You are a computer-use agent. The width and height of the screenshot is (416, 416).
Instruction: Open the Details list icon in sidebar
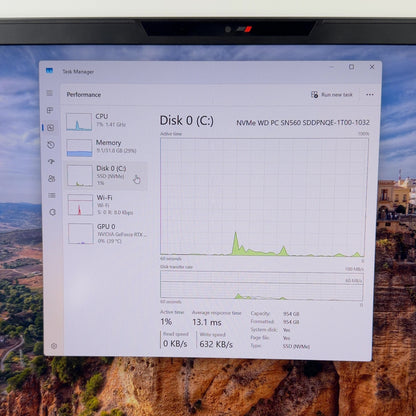tap(52, 196)
